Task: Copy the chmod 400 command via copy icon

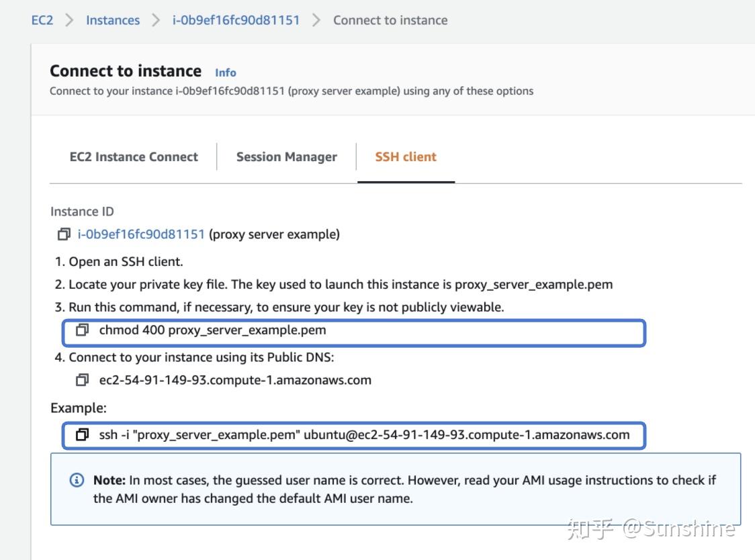Action: click(81, 330)
